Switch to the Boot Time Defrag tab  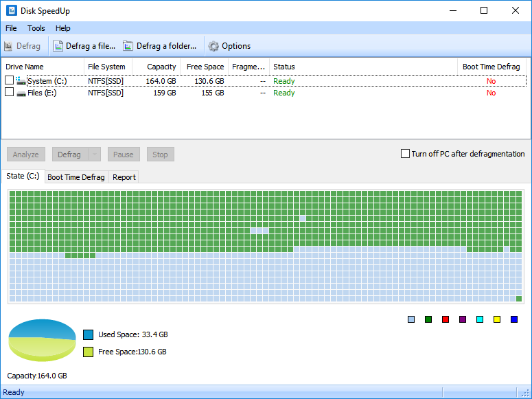(76, 177)
